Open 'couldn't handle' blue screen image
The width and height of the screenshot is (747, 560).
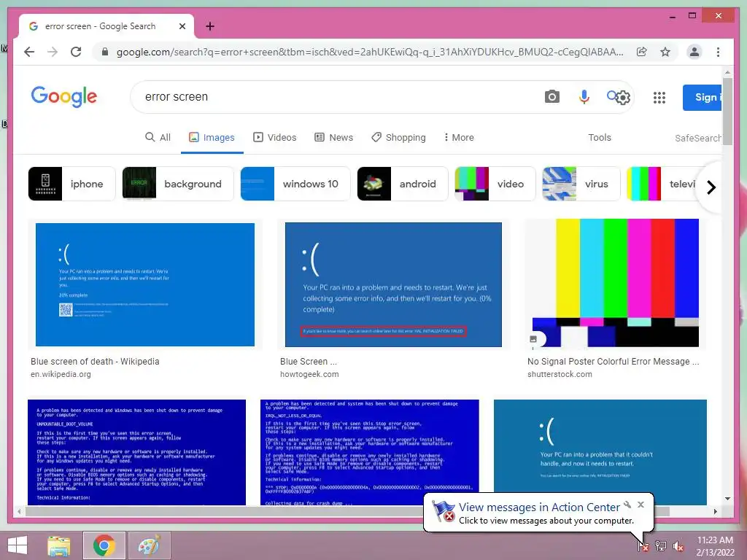point(600,448)
